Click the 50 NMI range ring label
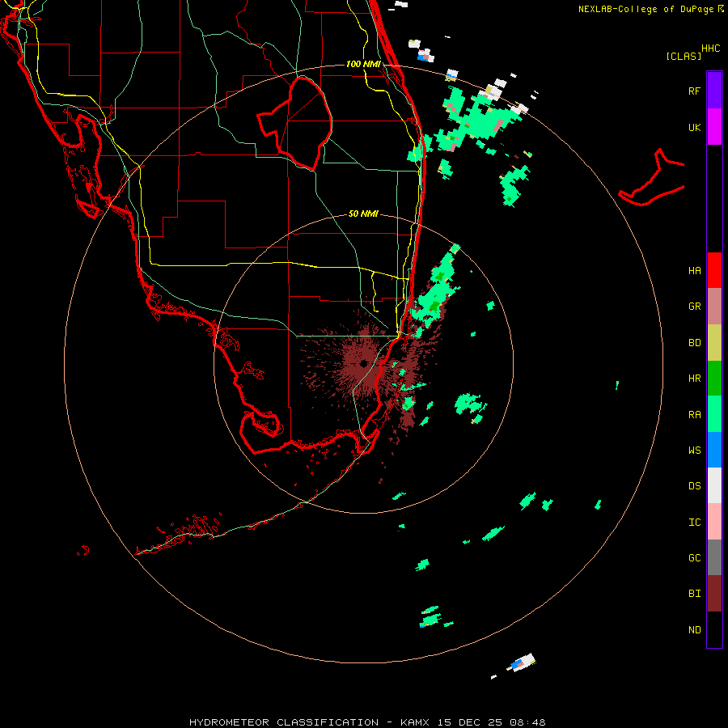728x728 pixels. pos(363,214)
